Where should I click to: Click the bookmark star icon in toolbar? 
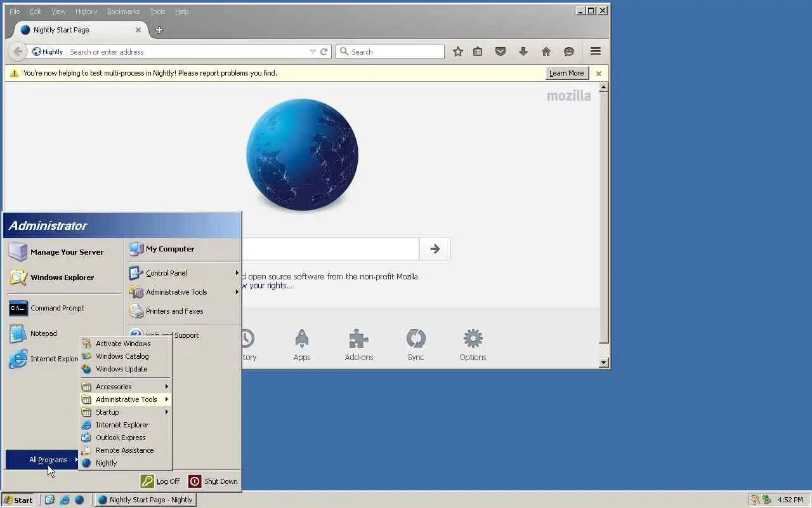coord(457,51)
